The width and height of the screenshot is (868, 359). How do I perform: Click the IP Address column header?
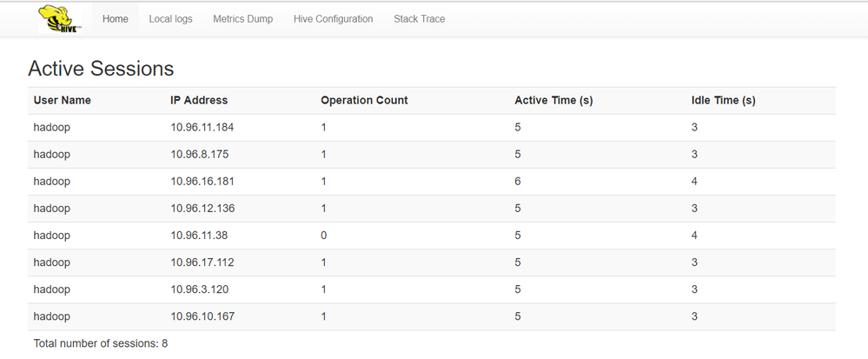(x=199, y=101)
